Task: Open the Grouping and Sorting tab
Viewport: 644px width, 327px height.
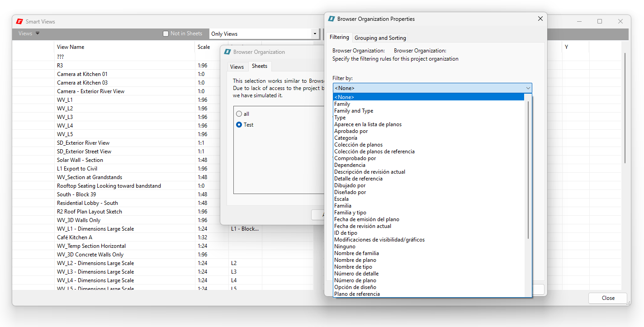Action: 380,38
